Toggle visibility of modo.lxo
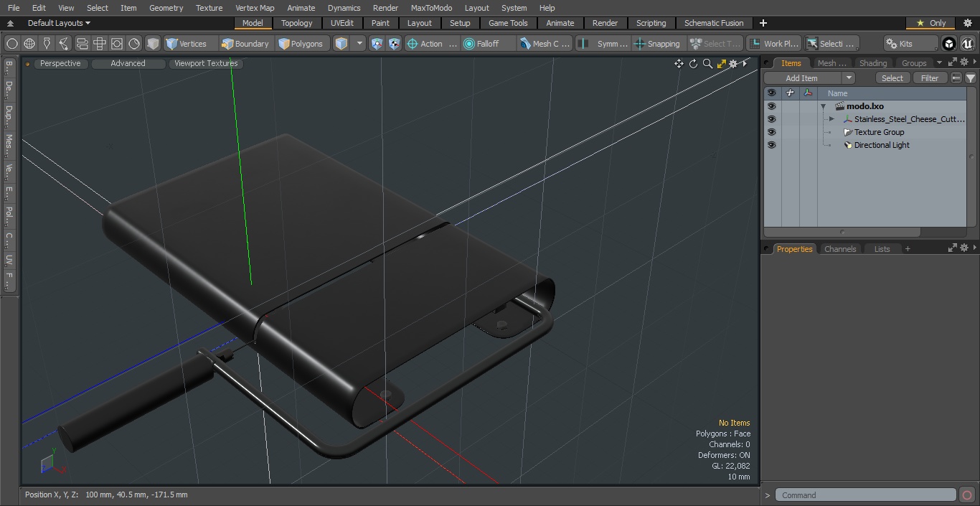 (x=771, y=106)
